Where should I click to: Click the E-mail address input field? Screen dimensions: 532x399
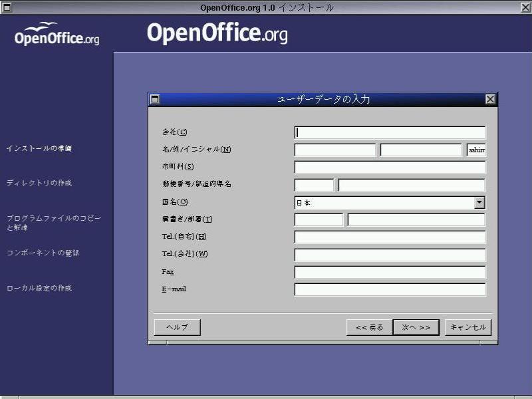click(390, 289)
